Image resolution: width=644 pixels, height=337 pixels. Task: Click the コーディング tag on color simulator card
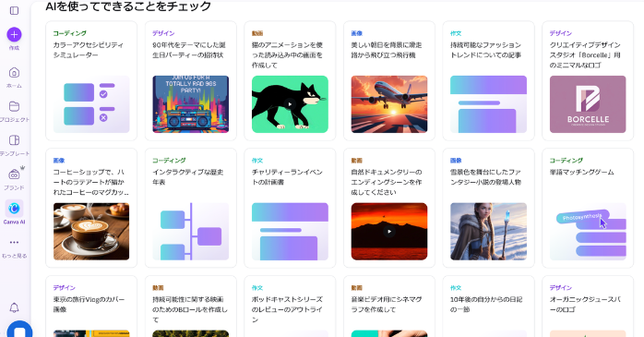coord(69,33)
